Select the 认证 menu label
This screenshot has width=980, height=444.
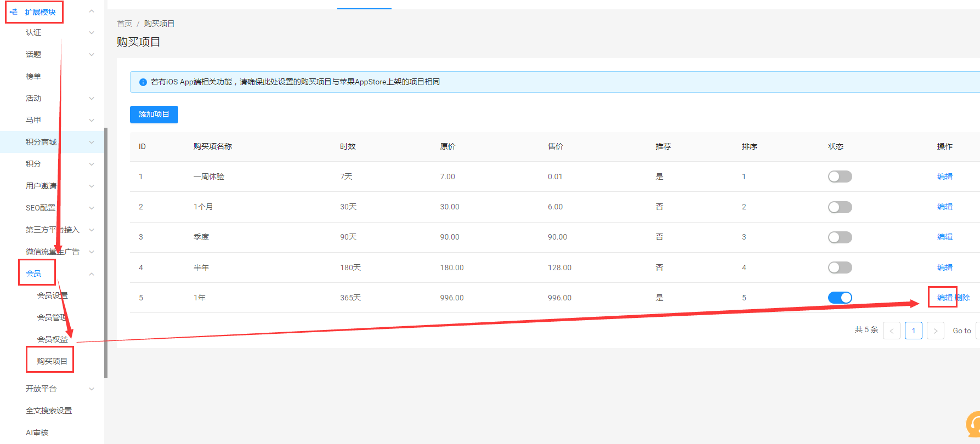[x=33, y=32]
